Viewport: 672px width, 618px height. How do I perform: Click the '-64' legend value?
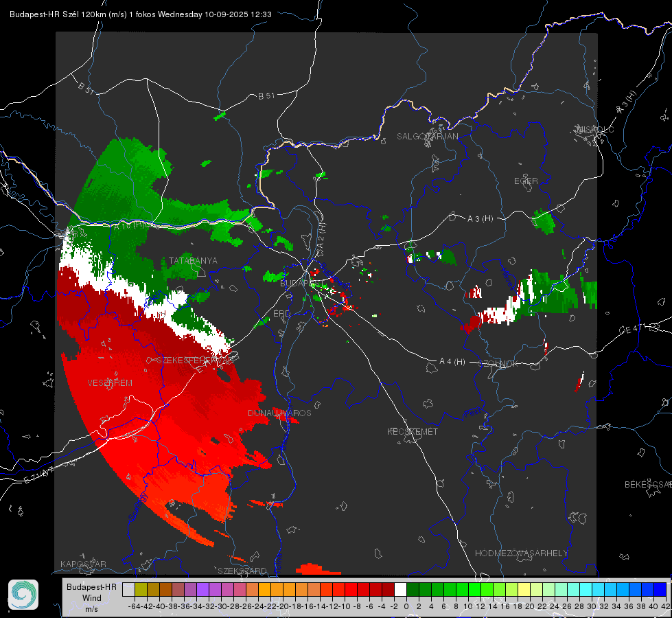pos(134,606)
